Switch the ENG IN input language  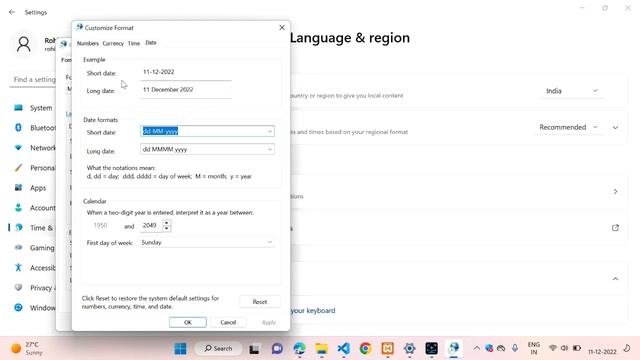[534, 349]
